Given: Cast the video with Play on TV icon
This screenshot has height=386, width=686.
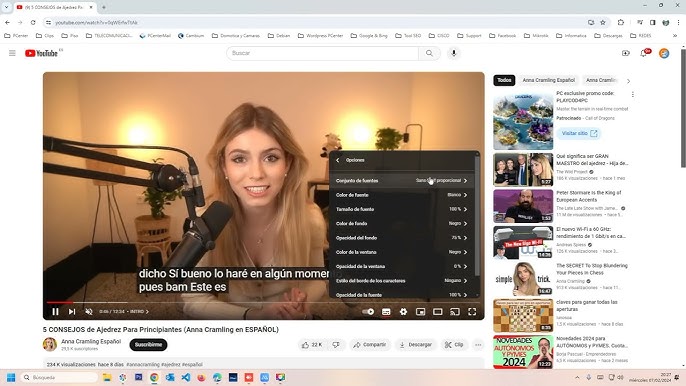Looking at the screenshot, I should (455, 312).
